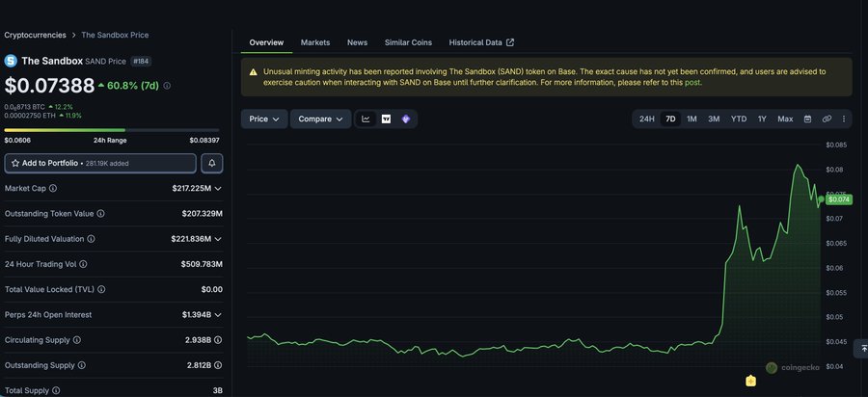Select the line chart view icon
This screenshot has width=868, height=397.
(366, 119)
